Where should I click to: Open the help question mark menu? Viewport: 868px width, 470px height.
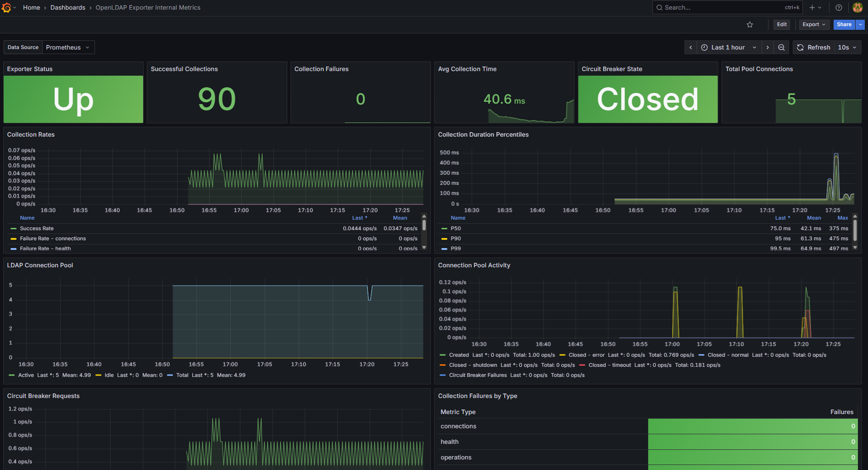tap(839, 8)
